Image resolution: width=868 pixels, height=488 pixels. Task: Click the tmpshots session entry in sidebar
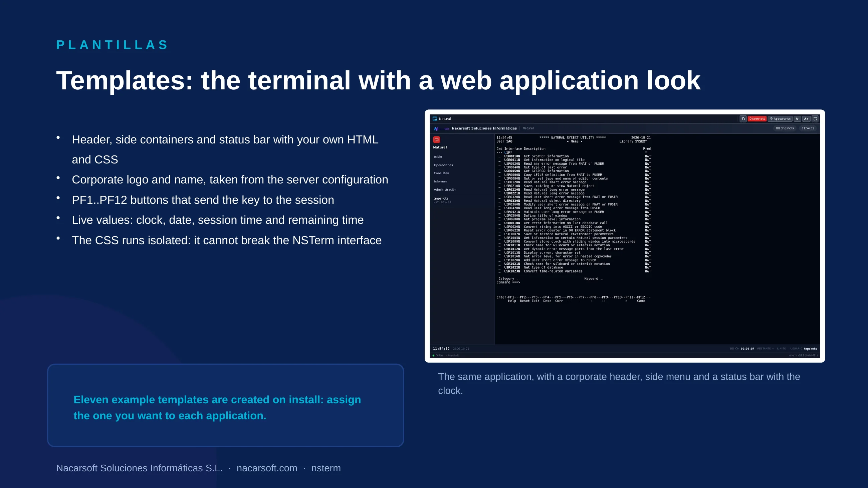tap(442, 200)
